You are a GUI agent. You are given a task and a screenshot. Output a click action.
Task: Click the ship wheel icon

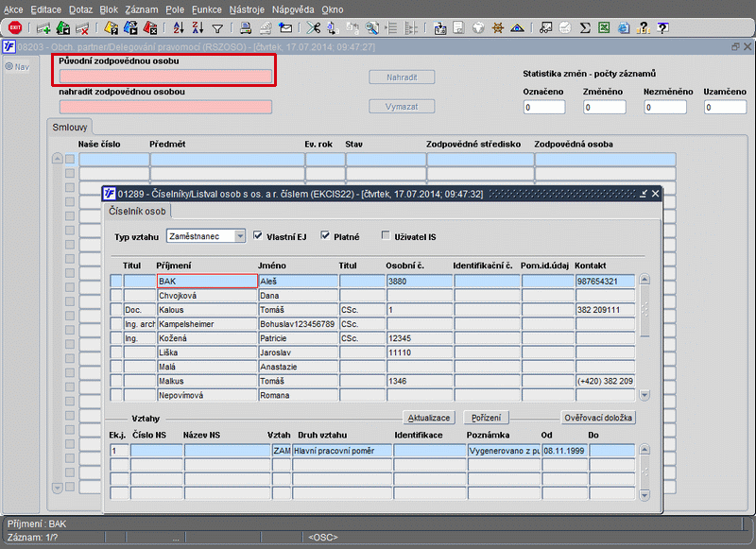click(x=499, y=28)
